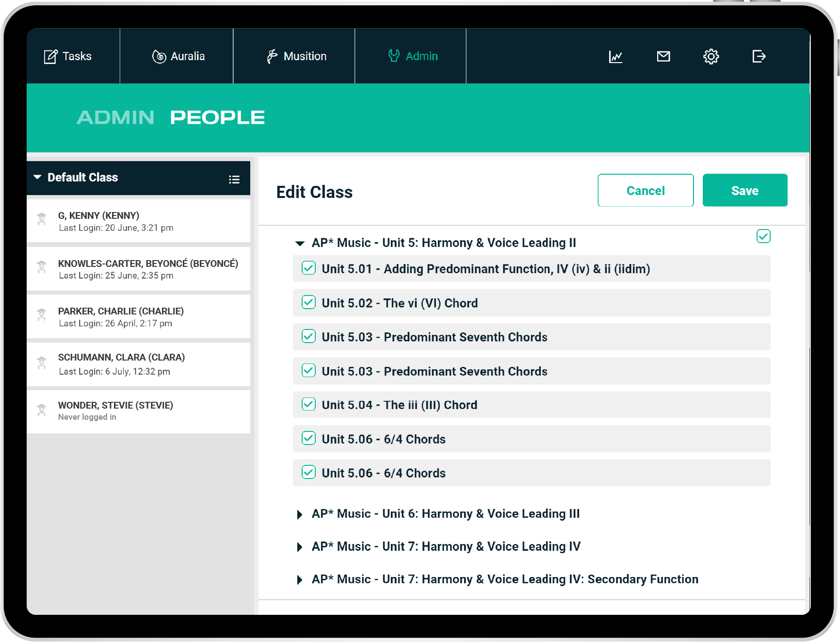Switch to the Auralia tab
840x642 pixels.
(x=178, y=56)
